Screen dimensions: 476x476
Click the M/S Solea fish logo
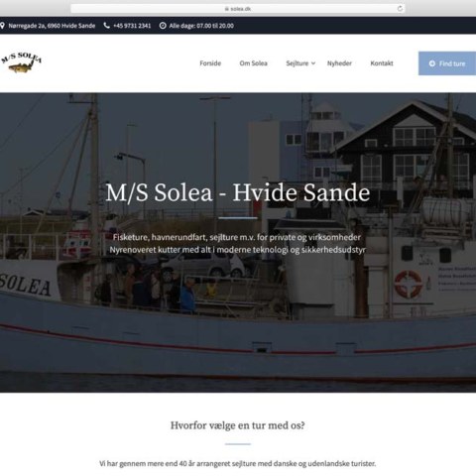pyautogui.click(x=22, y=62)
